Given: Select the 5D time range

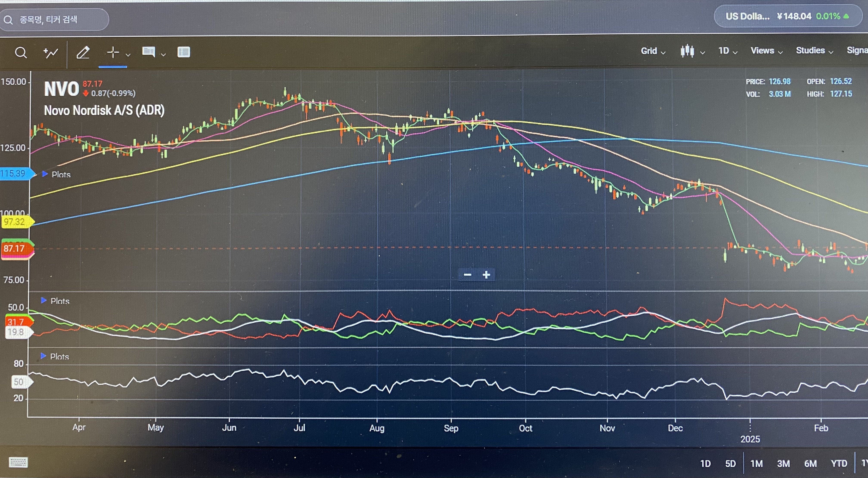Looking at the screenshot, I should pos(730,464).
